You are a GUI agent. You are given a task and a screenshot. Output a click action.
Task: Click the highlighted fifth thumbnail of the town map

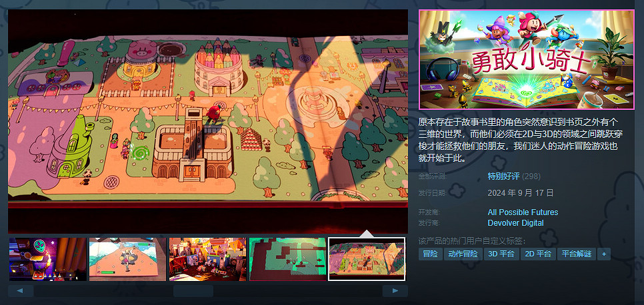pos(367,259)
